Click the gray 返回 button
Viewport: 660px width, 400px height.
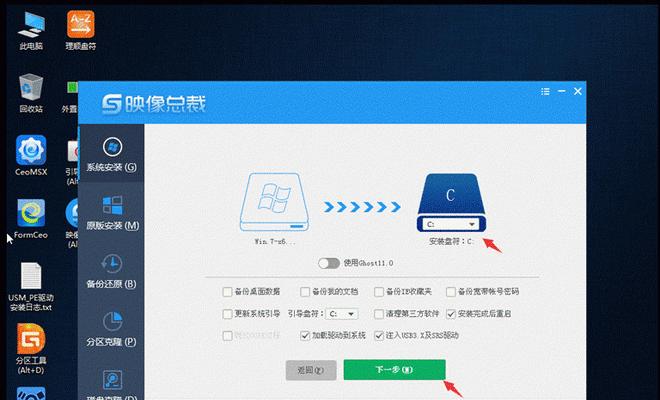[311, 370]
